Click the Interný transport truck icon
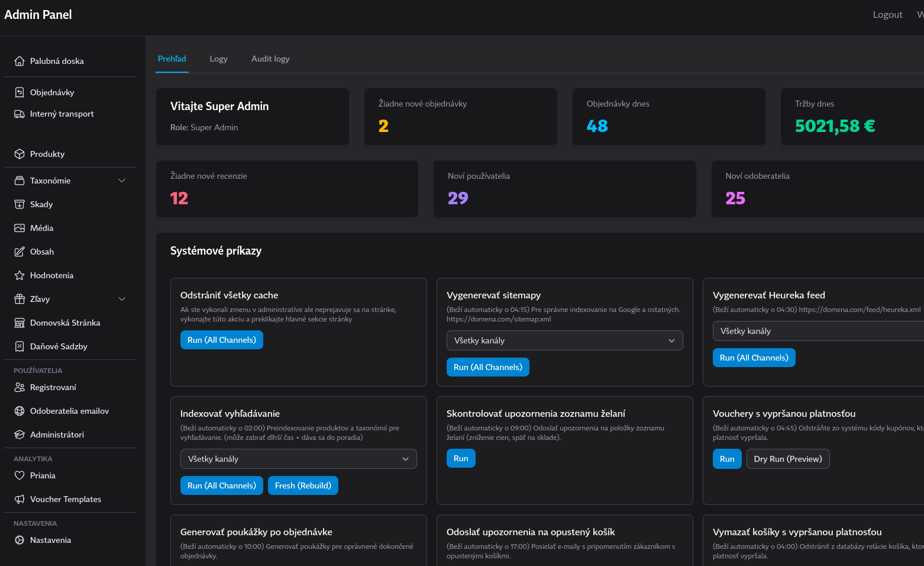Viewport: 924px width, 566px height. click(20, 114)
